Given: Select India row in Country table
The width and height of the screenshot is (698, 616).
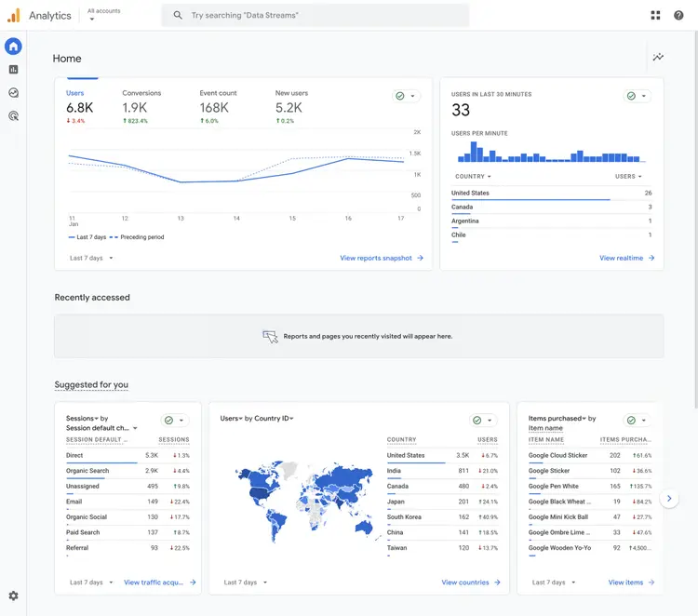Looking at the screenshot, I should pos(442,472).
